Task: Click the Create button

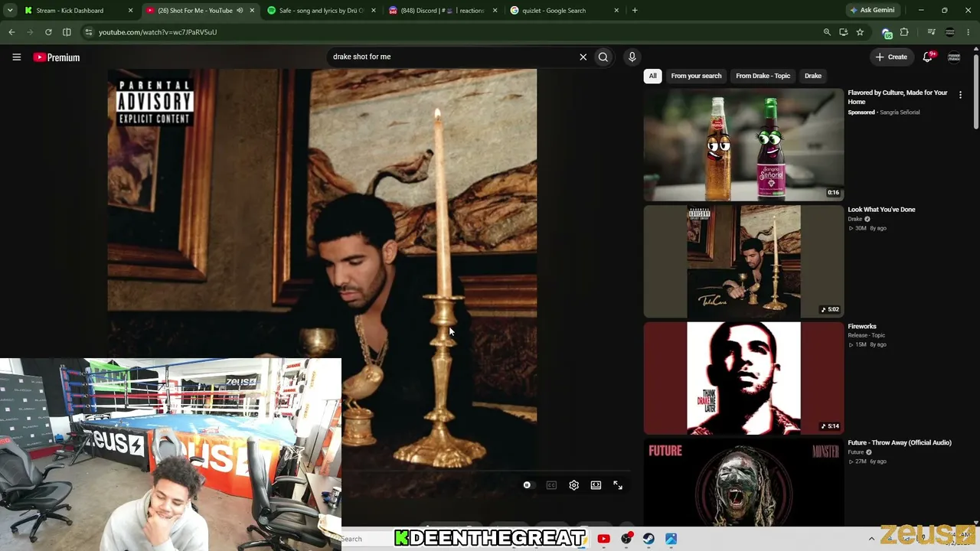Action: [891, 57]
